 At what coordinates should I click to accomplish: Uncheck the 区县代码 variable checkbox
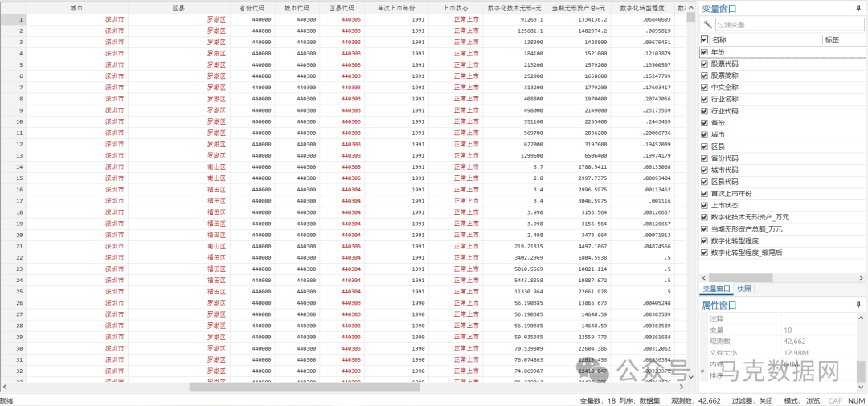[705, 182]
